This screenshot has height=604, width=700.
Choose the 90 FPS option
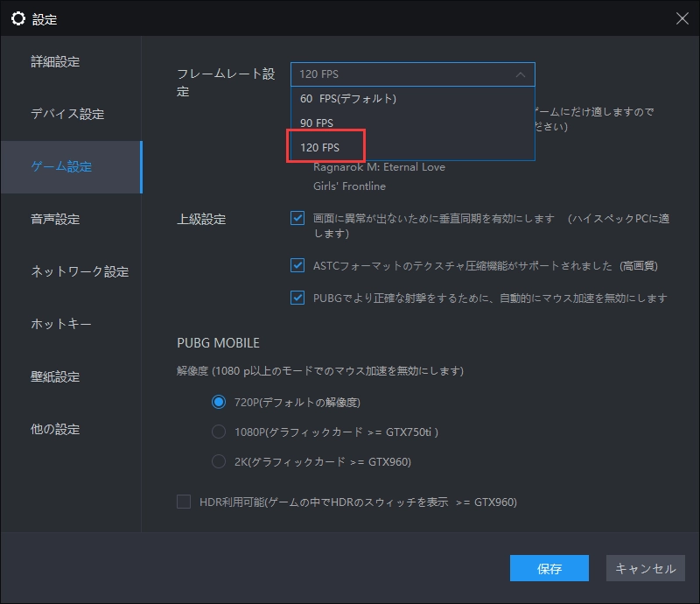coord(412,123)
